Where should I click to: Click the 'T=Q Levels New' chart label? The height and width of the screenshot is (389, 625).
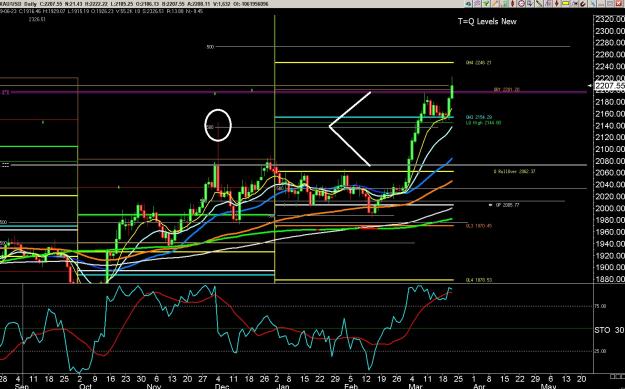click(487, 22)
